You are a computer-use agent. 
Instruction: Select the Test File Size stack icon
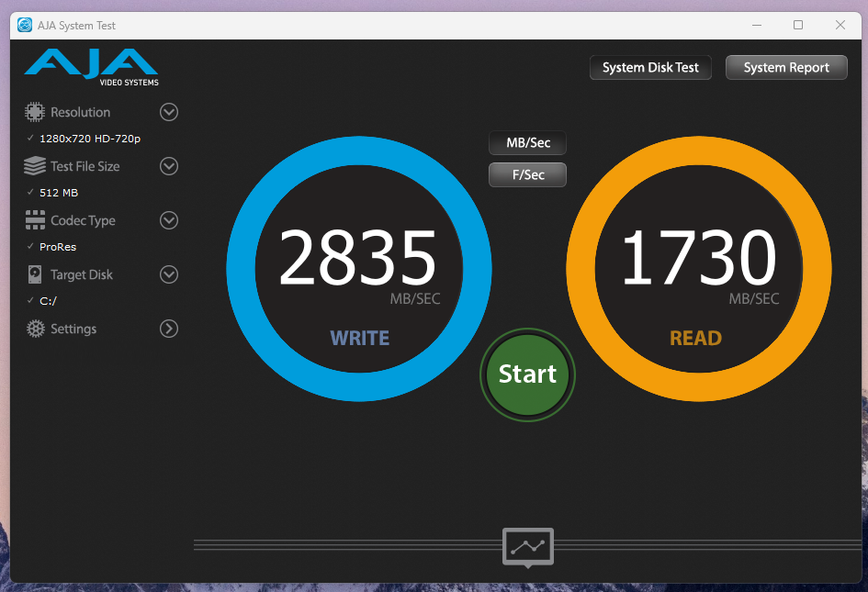point(34,166)
